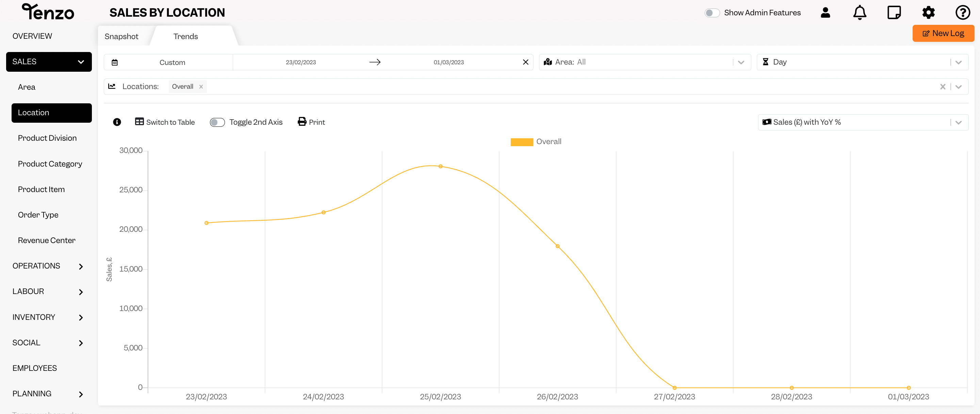Screen dimensions: 980x414
Task: Open the Tenzo home logo
Action: click(48, 12)
